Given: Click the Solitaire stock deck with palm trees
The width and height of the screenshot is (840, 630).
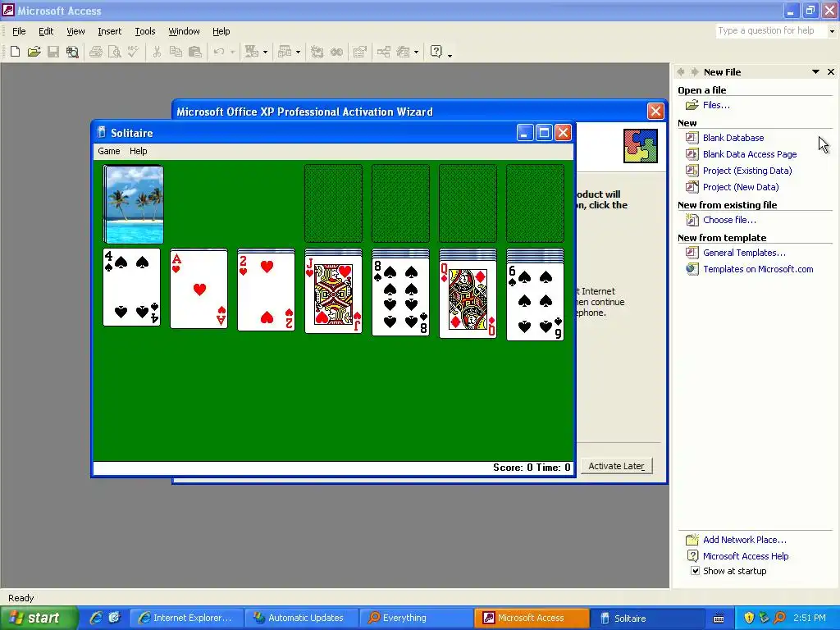Looking at the screenshot, I should tap(134, 204).
